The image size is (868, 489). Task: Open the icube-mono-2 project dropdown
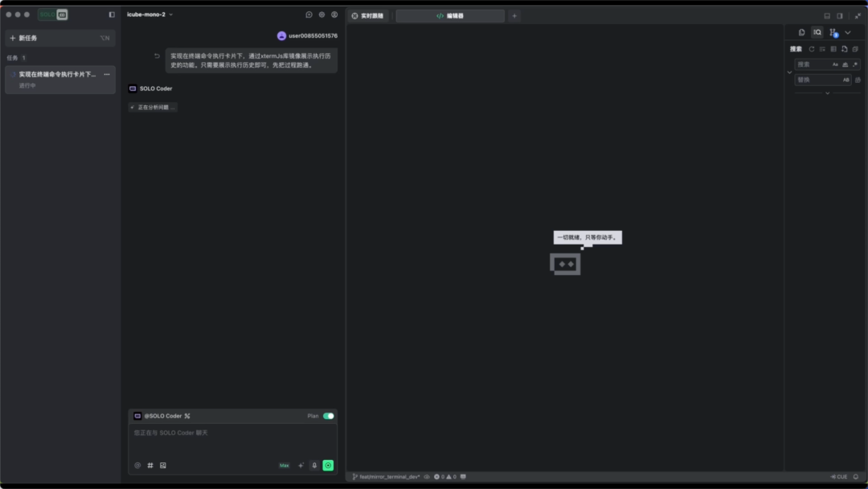coord(149,15)
